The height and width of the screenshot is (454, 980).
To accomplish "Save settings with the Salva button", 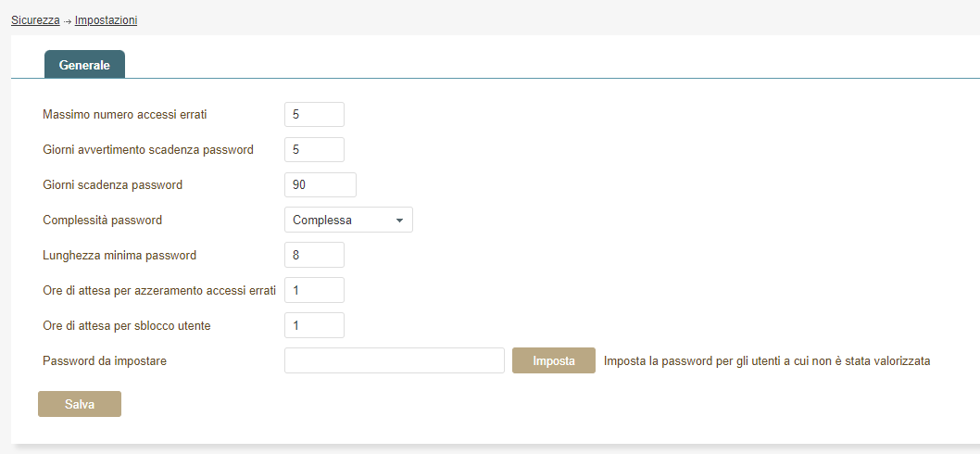I will pyautogui.click(x=80, y=404).
